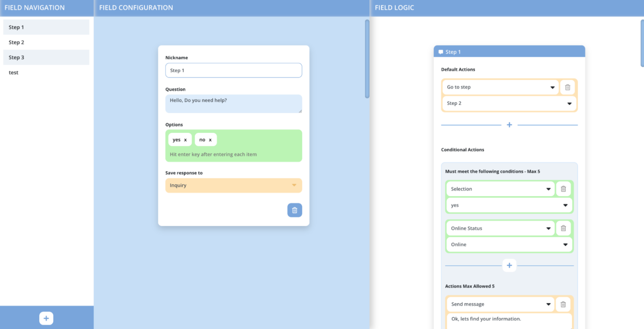This screenshot has height=329, width=644.
Task: Add another condition using the plus icon
Action: click(509, 265)
